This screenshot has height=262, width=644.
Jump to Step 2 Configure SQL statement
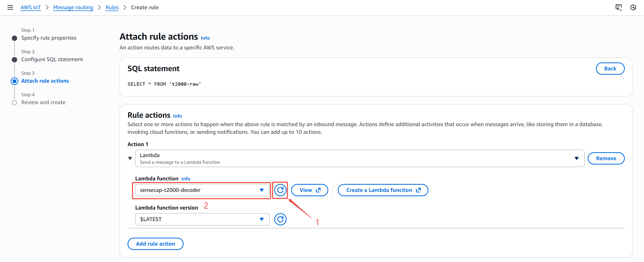pos(52,59)
